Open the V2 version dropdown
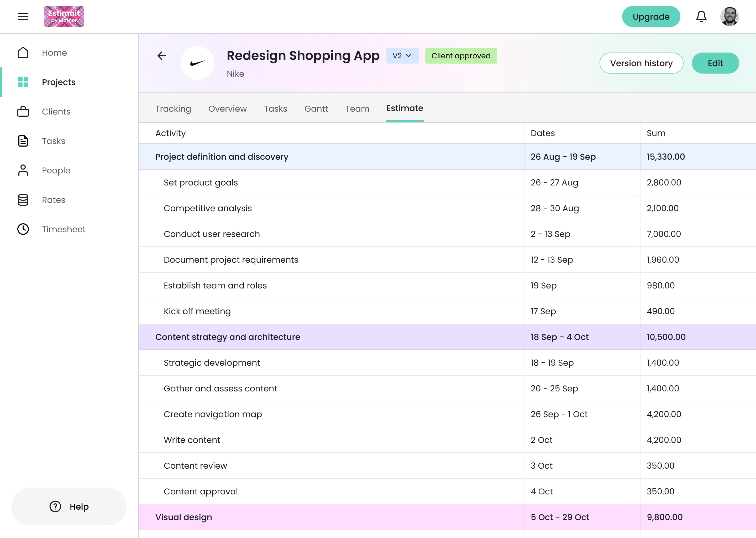Image resolution: width=756 pixels, height=538 pixels. coord(402,56)
